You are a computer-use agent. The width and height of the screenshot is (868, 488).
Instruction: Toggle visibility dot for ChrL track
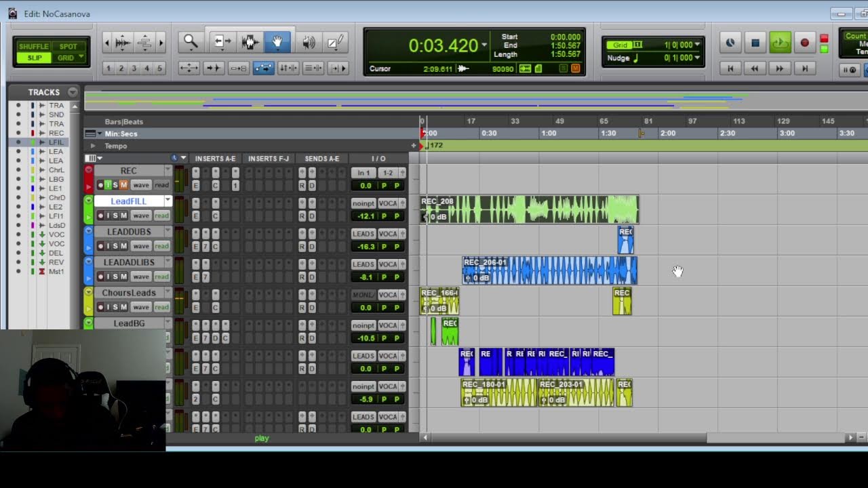19,170
